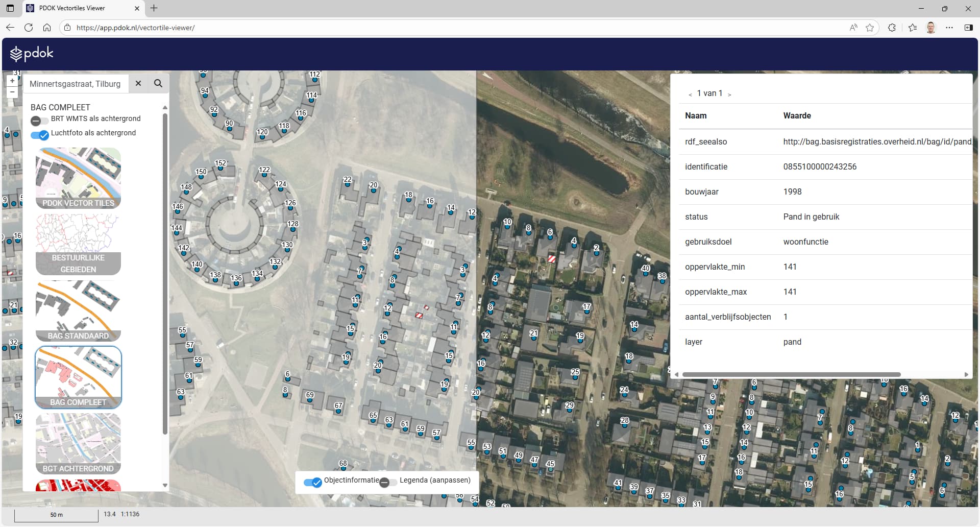
Task: Zoom in on the map
Action: [12, 81]
